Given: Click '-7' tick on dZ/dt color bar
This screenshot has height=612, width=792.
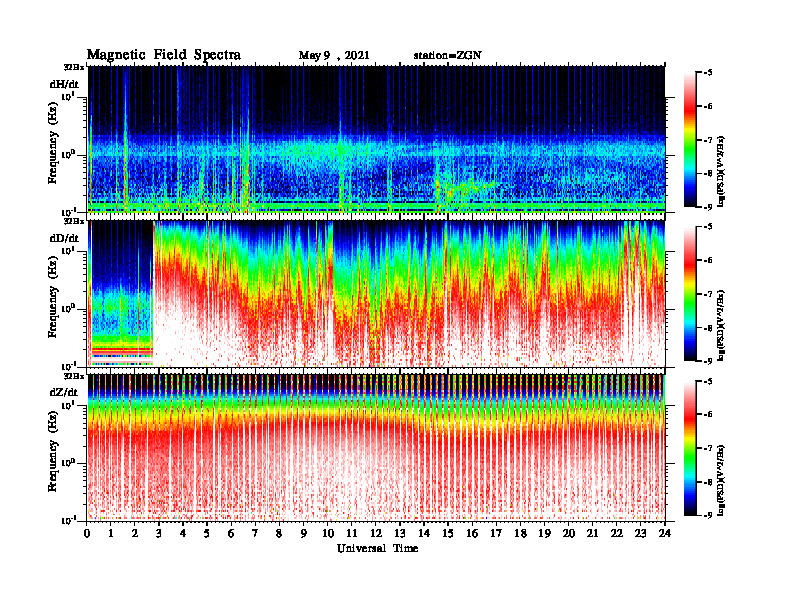Looking at the screenshot, I should [x=708, y=448].
